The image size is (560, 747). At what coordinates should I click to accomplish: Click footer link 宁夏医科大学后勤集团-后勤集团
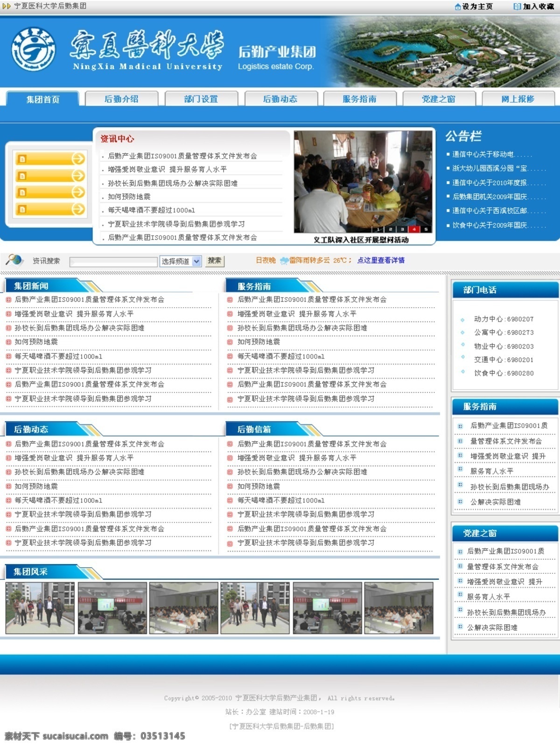click(x=281, y=726)
